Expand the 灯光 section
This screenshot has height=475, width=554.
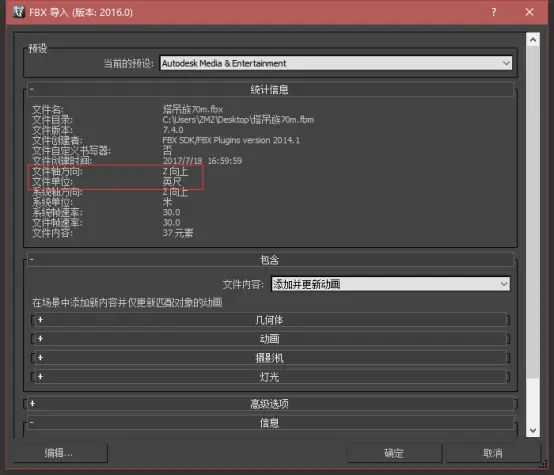270,377
